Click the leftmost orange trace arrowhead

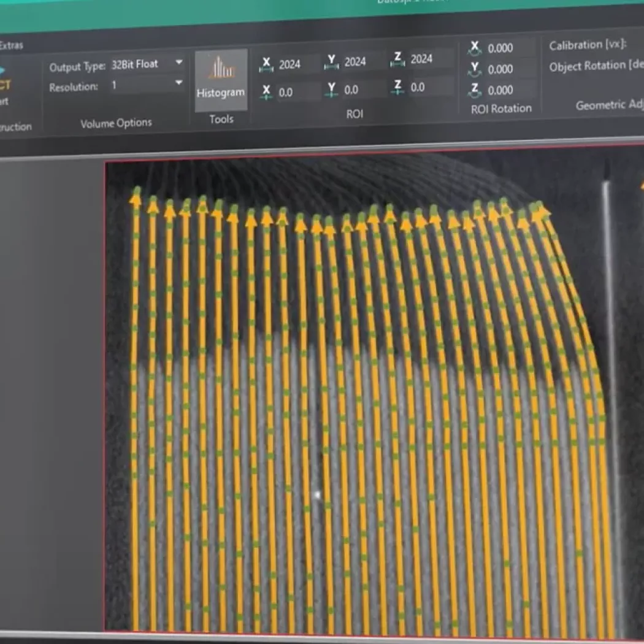point(136,197)
